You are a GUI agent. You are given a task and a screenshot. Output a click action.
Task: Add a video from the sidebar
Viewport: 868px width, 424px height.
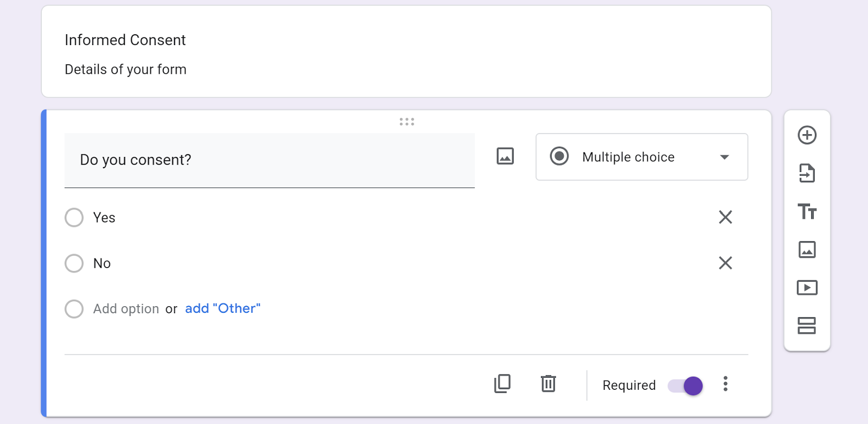point(807,288)
